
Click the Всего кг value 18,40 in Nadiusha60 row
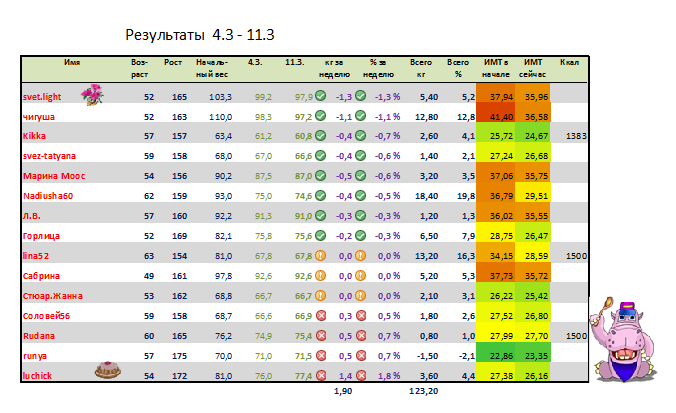[426, 196]
